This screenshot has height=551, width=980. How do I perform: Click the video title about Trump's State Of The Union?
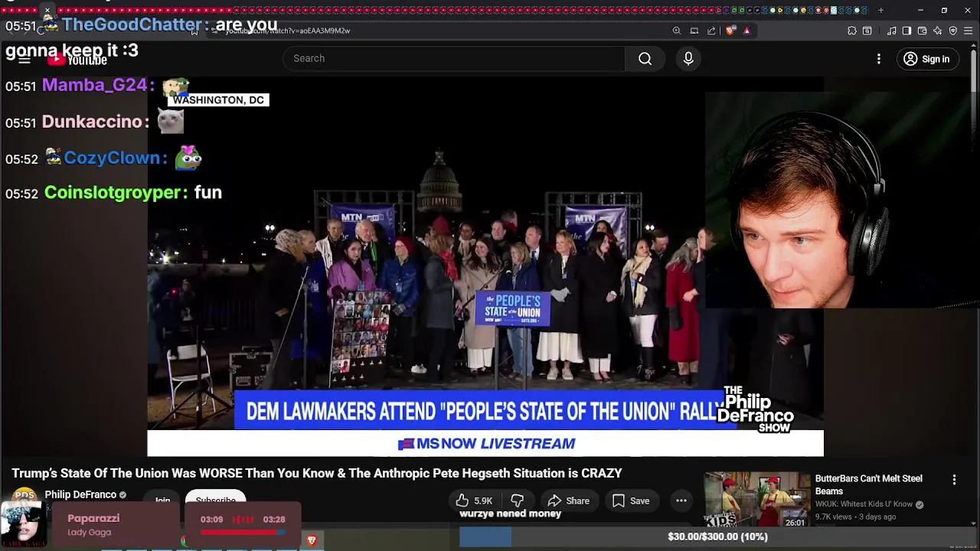coord(317,473)
